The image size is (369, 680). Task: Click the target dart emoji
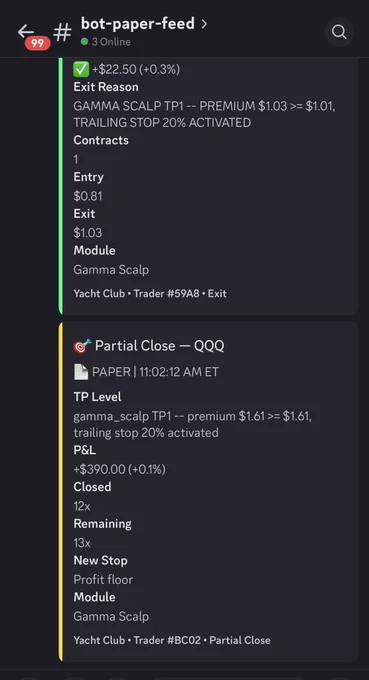[x=82, y=346]
